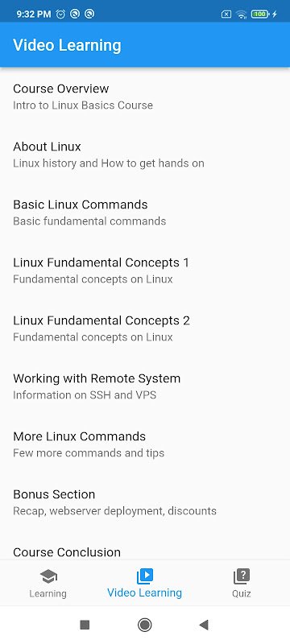Viewport: 290px width, 644px height.
Task: Select the Course Conclusion item
Action: [145, 546]
